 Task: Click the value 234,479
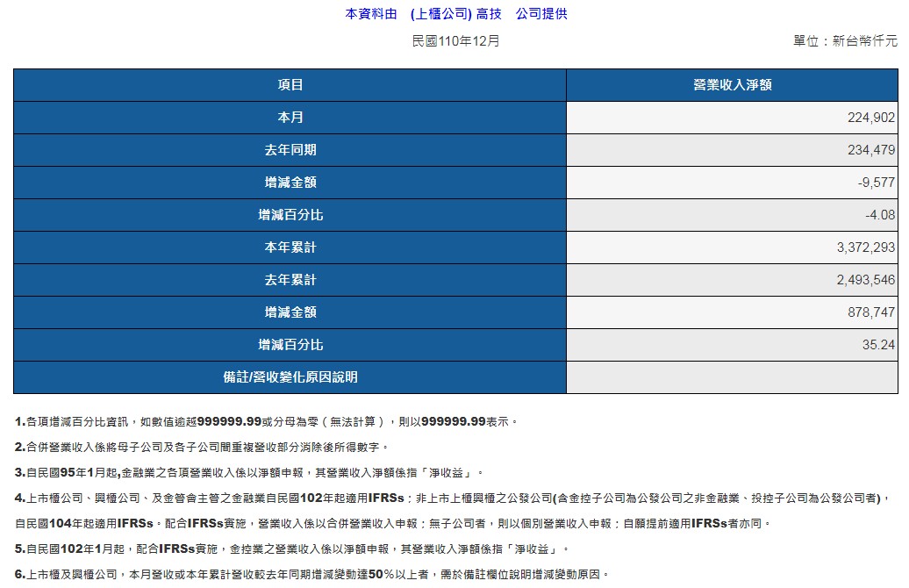pos(870,150)
